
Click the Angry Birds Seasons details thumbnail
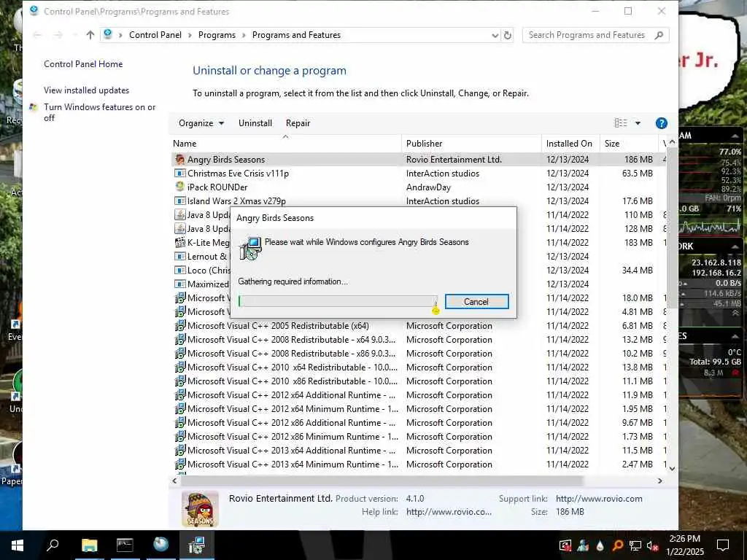coord(200,509)
